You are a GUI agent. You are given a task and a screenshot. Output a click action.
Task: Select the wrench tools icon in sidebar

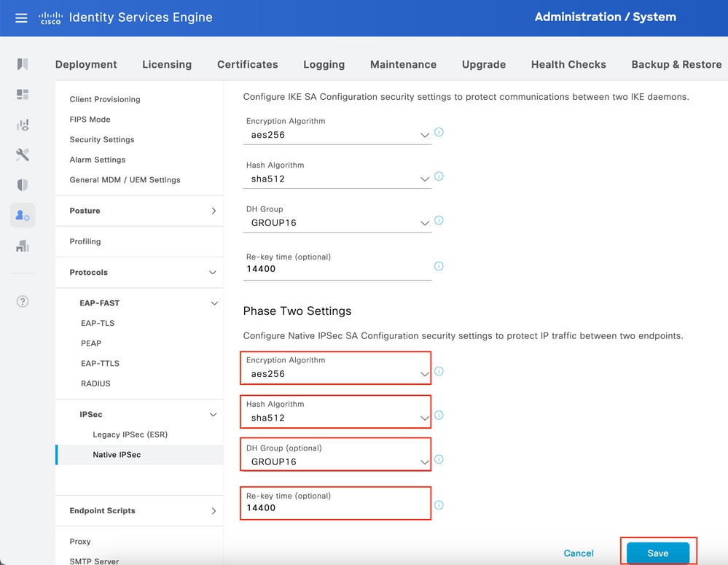tap(23, 155)
